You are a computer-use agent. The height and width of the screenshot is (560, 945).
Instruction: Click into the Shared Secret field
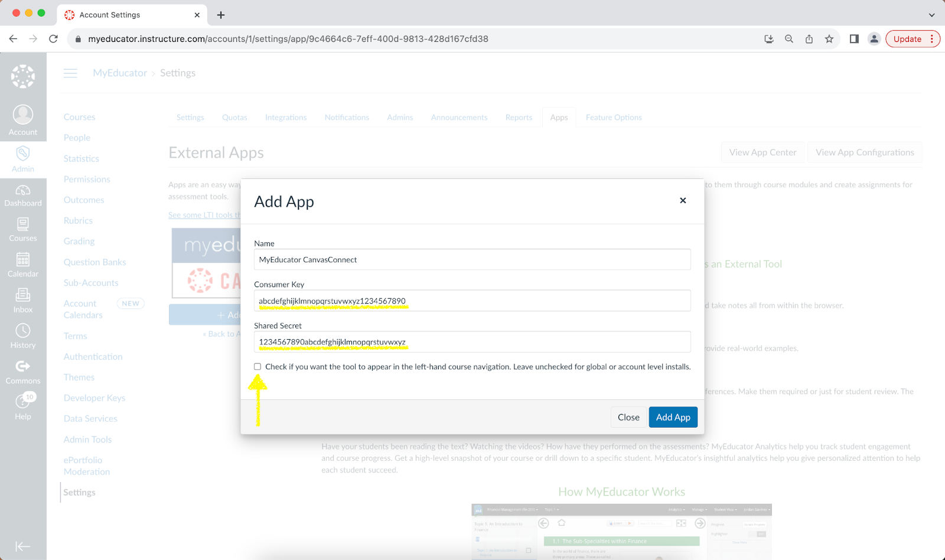(472, 342)
